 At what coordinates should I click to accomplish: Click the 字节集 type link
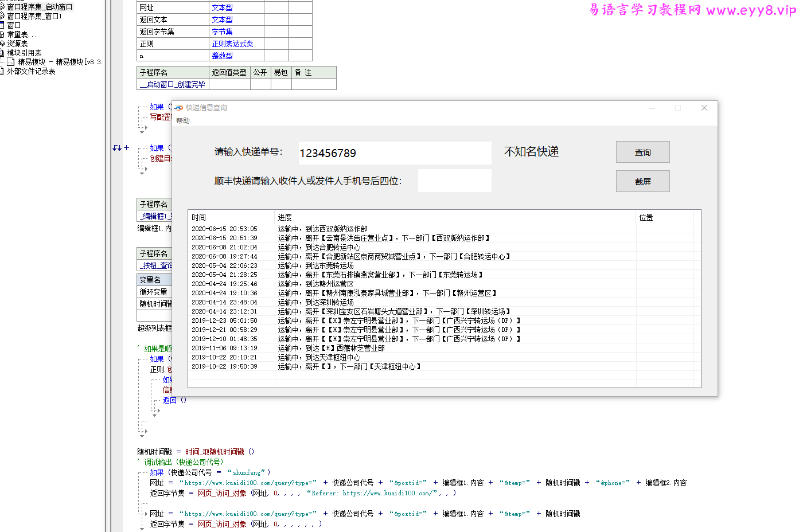[x=222, y=32]
